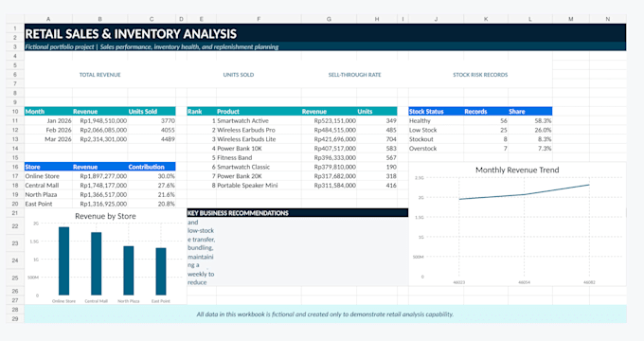The width and height of the screenshot is (644, 341).
Task: Select the 'TOTAL REVENUE' KPI label
Action: click(x=99, y=75)
